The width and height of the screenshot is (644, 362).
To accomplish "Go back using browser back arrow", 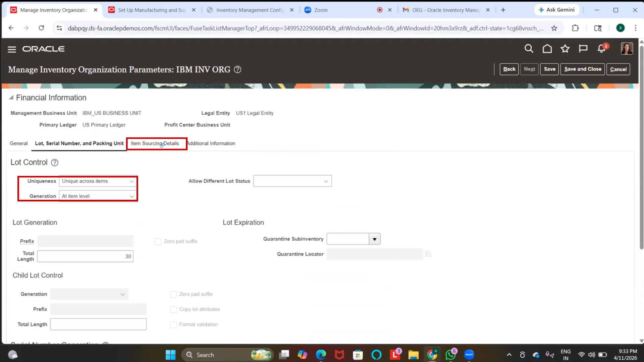I will coord(11,28).
